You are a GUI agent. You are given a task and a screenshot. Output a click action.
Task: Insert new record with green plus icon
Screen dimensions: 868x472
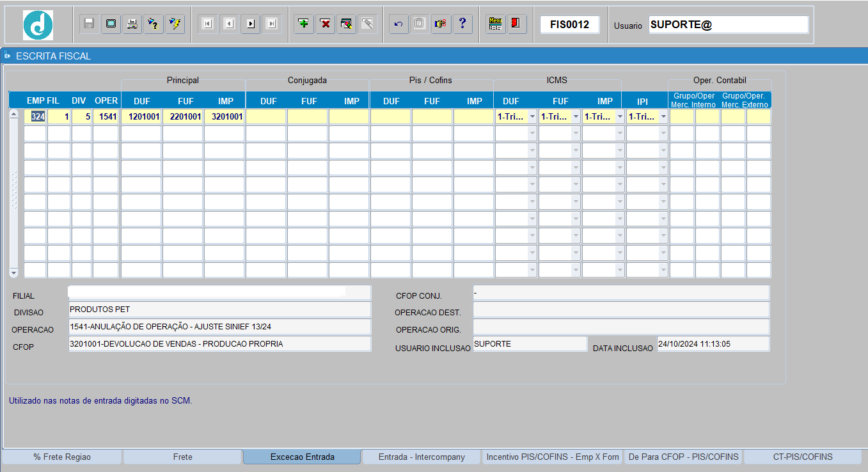click(x=304, y=24)
